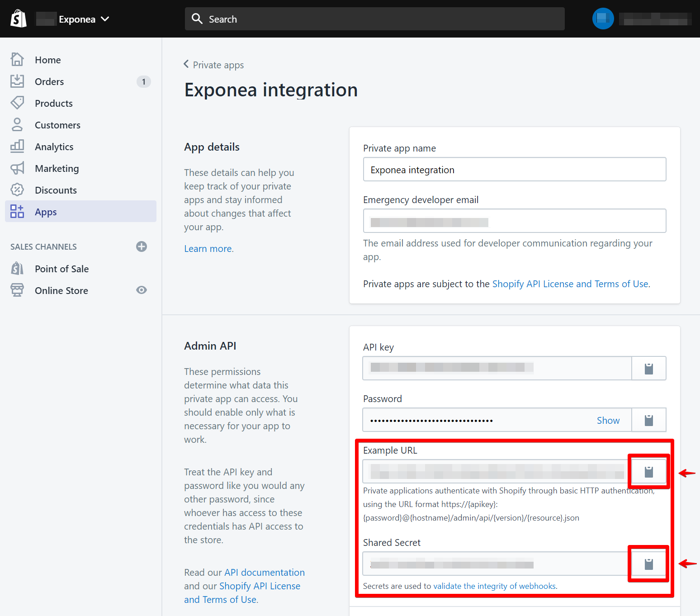Click the Products tag icon
Viewport: 700px width, 616px height.
[x=17, y=103]
